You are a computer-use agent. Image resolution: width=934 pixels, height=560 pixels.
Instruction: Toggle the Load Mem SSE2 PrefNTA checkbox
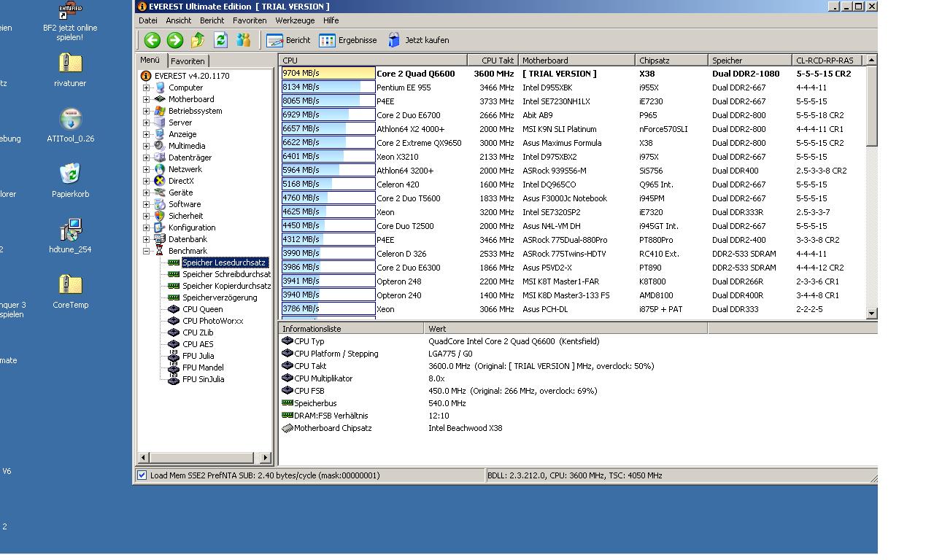click(x=142, y=475)
